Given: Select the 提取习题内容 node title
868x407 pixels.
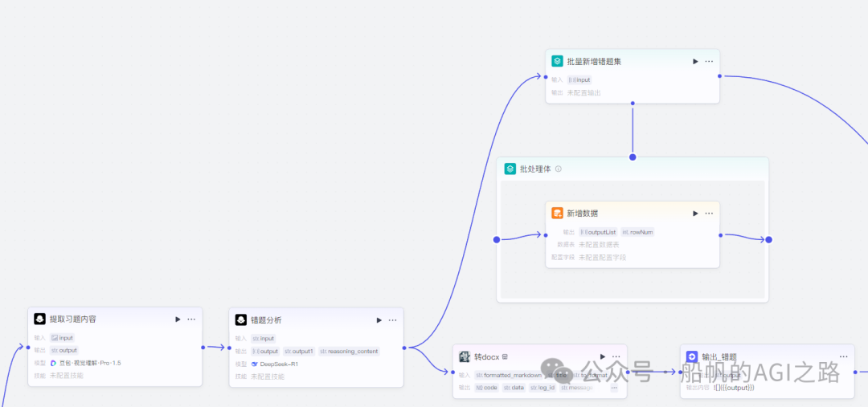Looking at the screenshot, I should coord(72,319).
